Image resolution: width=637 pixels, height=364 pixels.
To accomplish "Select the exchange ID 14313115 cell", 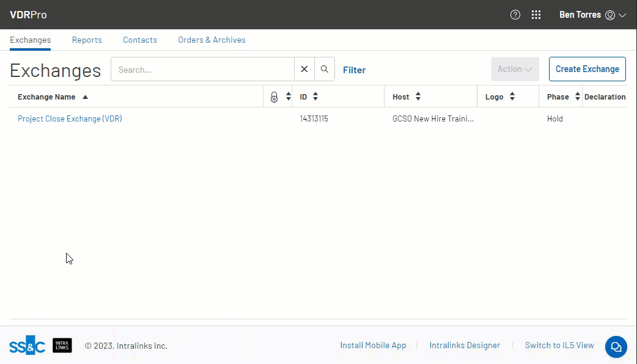I will tap(314, 119).
